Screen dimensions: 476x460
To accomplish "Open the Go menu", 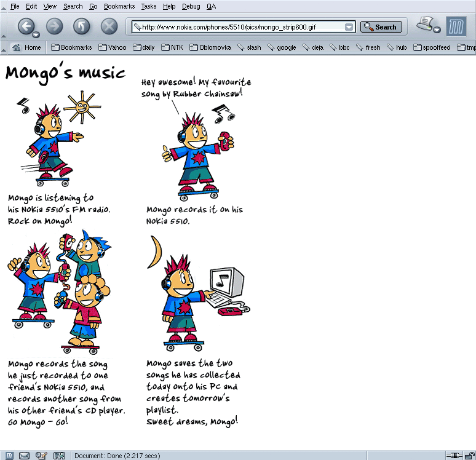I will pyautogui.click(x=93, y=6).
